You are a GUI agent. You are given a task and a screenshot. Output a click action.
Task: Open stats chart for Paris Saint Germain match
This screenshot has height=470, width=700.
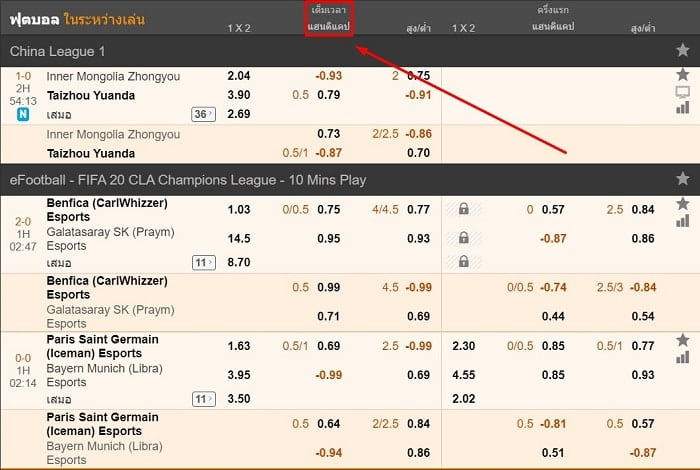pos(682,357)
